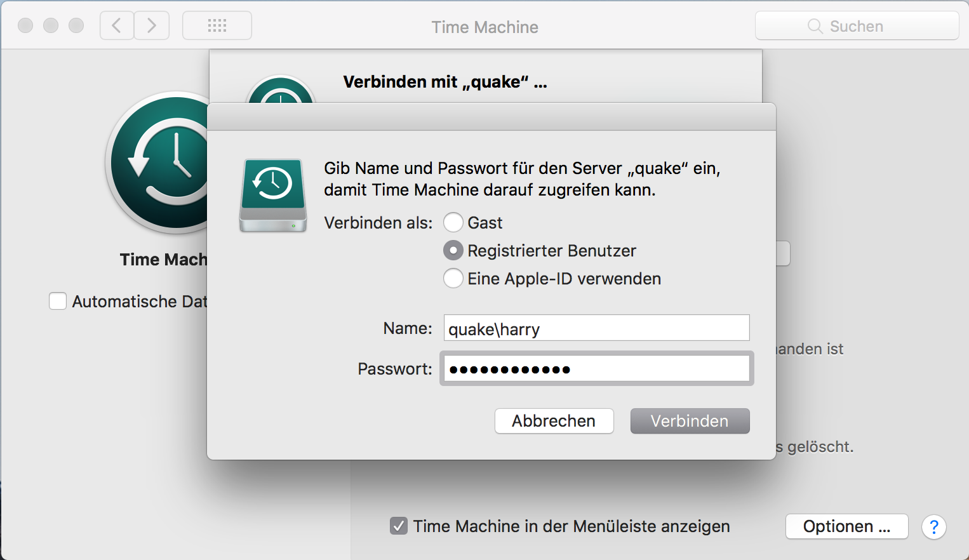Viewport: 969px width, 560px height.
Task: Click the Verbinden button
Action: [690, 421]
